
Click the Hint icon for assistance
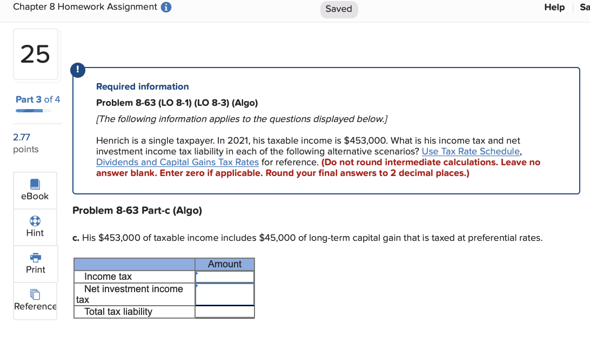pos(35,227)
